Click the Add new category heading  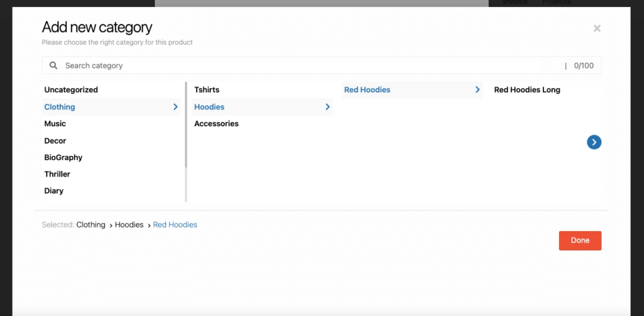97,27
